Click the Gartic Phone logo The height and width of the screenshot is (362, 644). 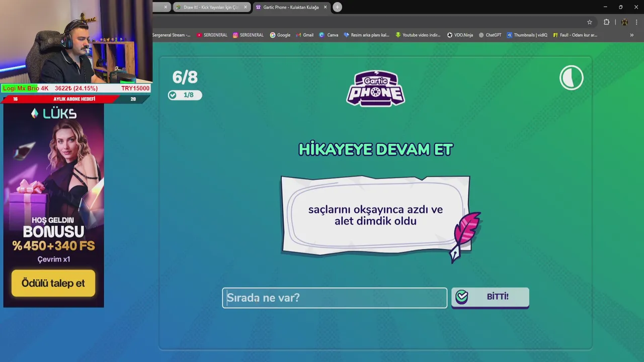point(375,88)
